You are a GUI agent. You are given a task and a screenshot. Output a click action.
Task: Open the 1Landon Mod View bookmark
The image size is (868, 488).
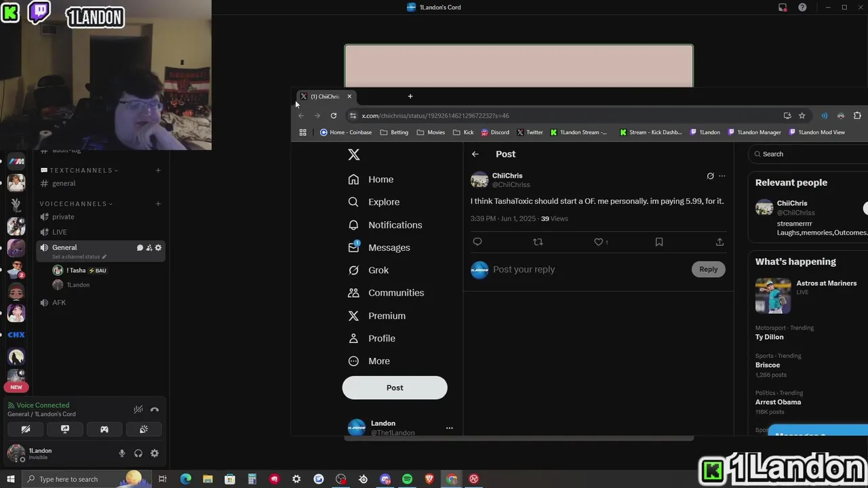point(816,132)
